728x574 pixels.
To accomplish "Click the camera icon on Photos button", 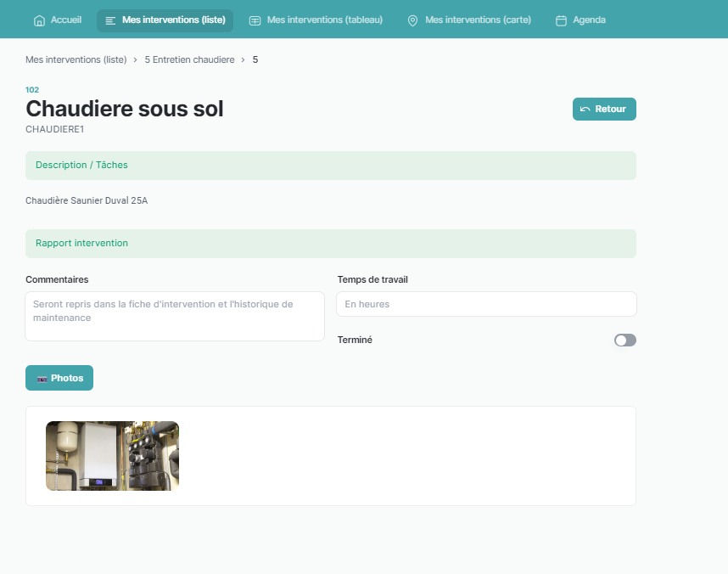I will point(42,379).
